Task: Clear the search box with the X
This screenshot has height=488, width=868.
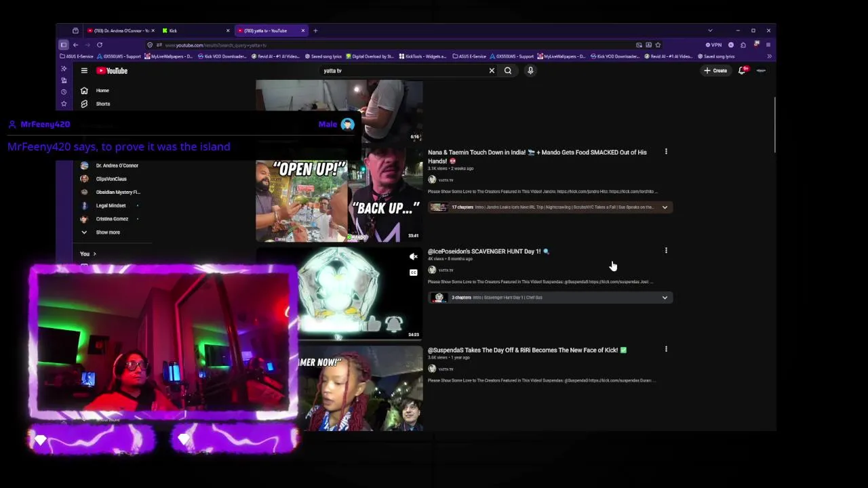Action: (492, 70)
